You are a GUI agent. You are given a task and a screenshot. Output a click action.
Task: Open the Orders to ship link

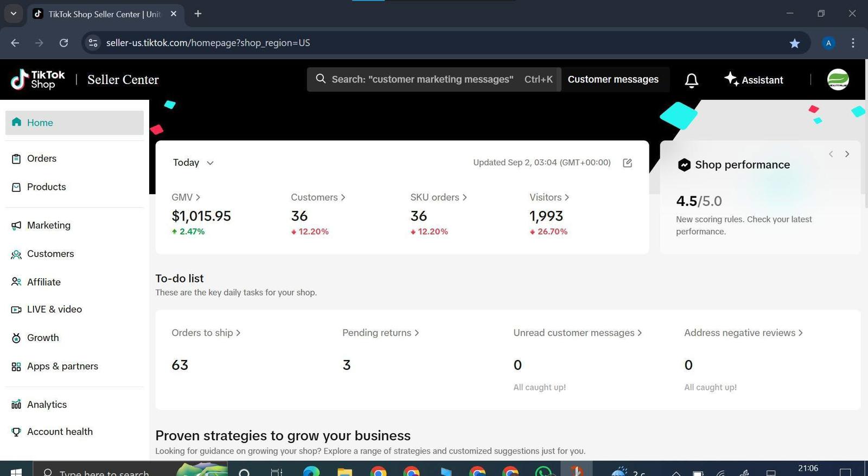coord(206,333)
